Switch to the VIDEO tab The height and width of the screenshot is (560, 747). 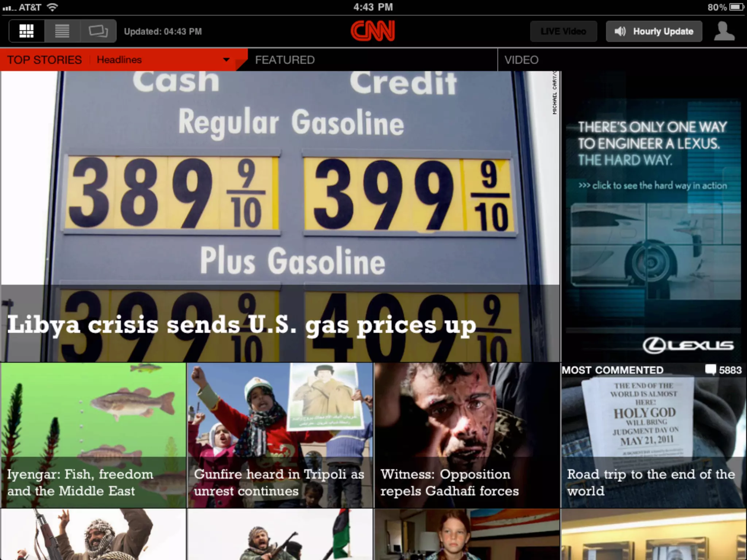[x=521, y=60]
